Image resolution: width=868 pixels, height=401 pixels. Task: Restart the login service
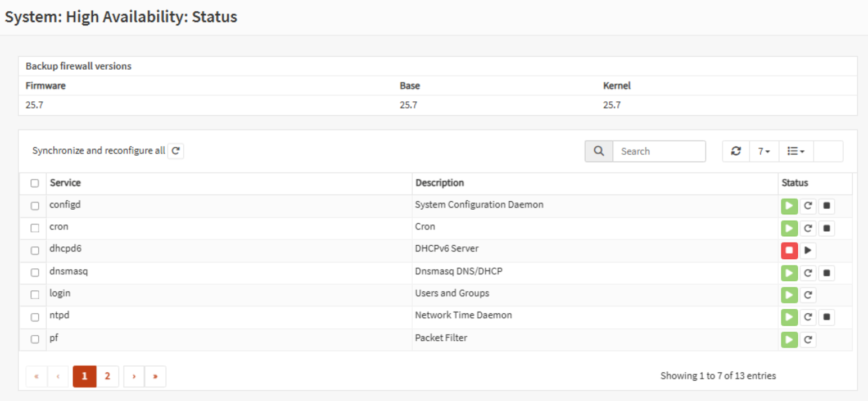pos(807,295)
